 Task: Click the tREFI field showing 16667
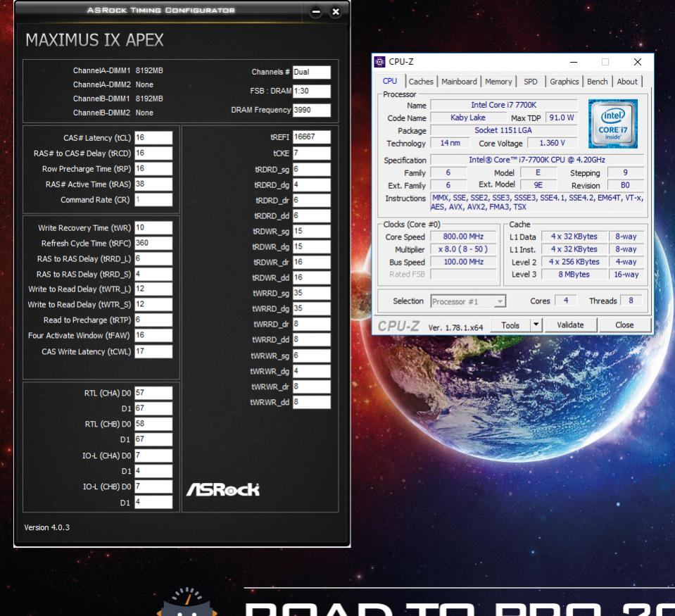[312, 137]
